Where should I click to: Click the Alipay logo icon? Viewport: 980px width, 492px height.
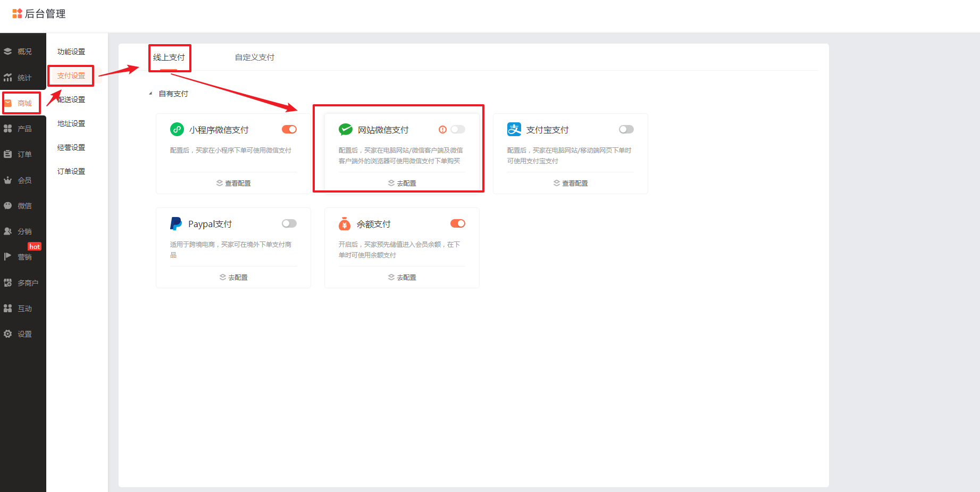tap(514, 129)
